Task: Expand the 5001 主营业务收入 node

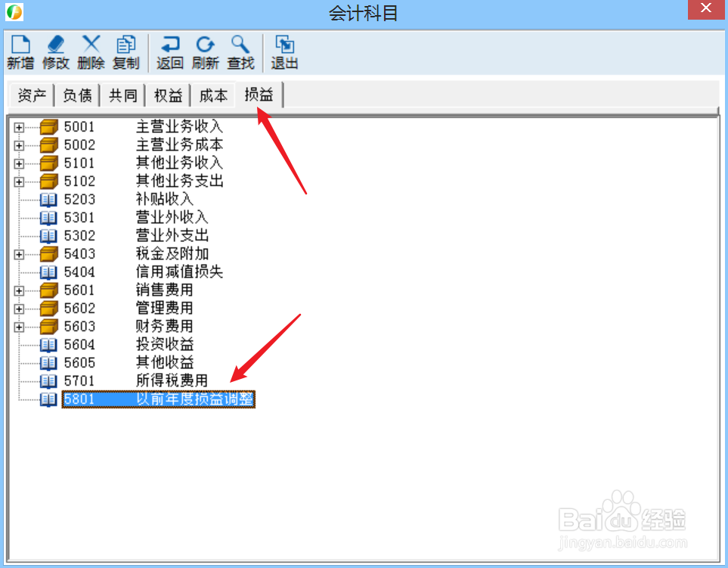Action: pos(19,127)
